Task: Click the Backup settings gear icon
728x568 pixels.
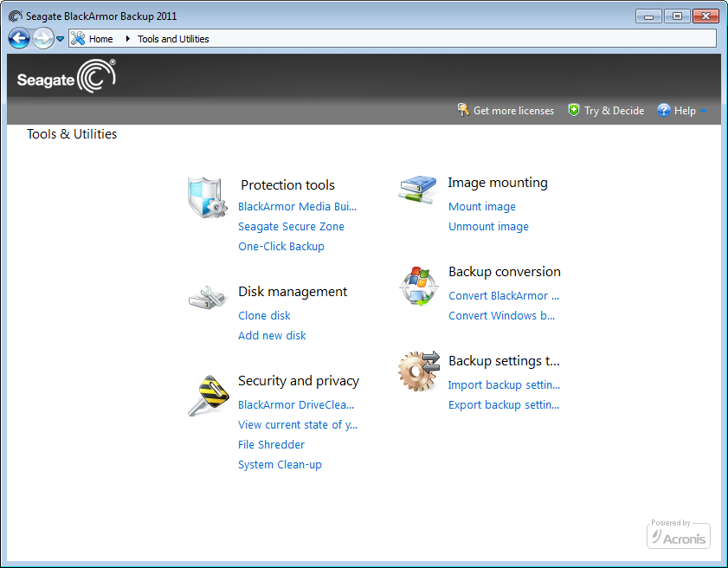Action: point(418,371)
